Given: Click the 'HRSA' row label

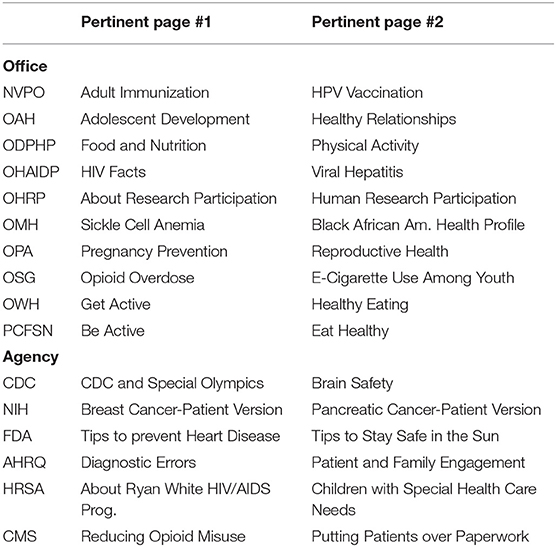Looking at the screenshot, I should (x=23, y=489).
